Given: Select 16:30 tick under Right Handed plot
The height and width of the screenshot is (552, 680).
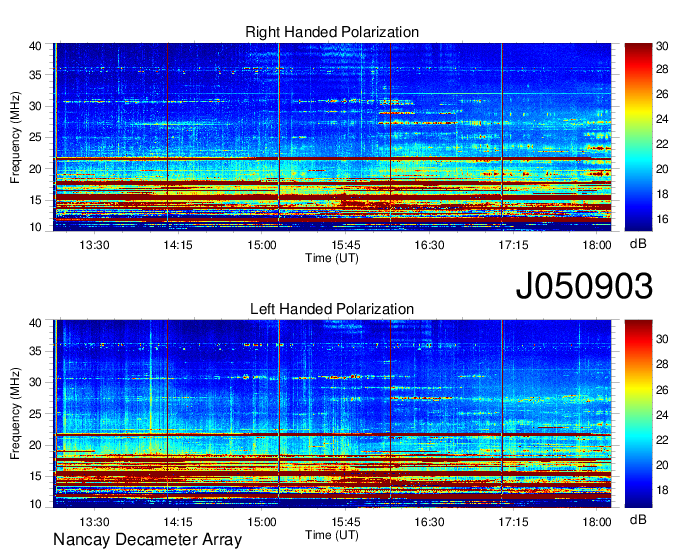Looking at the screenshot, I should (429, 245).
